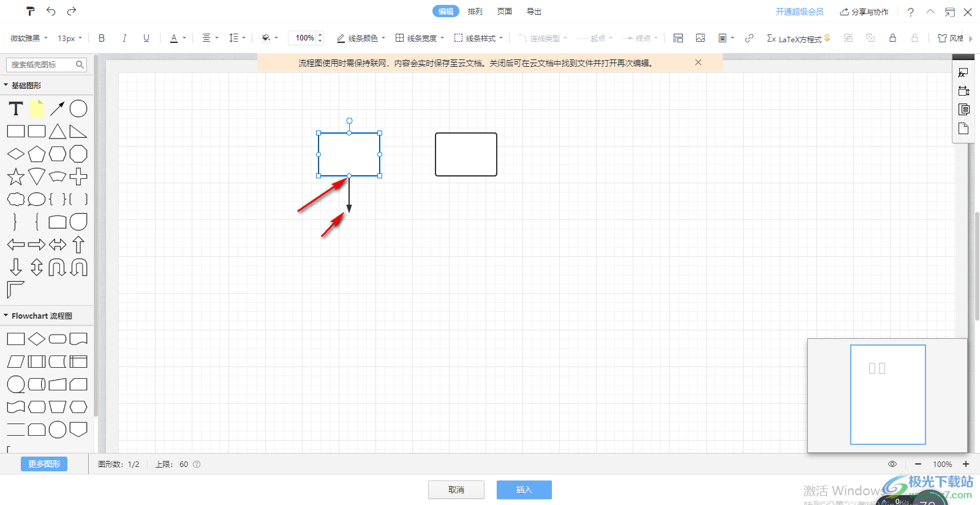This screenshot has height=505, width=980.
Task: Pick the Text shape in basic shapes
Action: [x=16, y=108]
